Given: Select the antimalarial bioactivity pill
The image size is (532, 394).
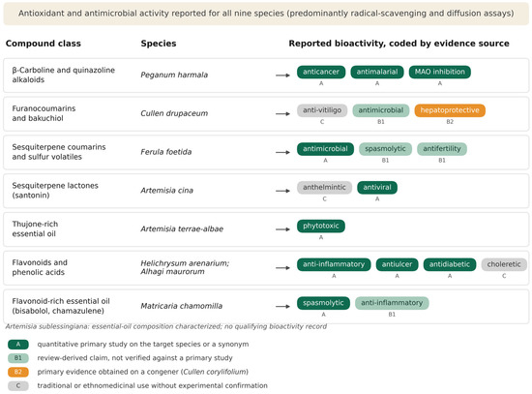Looking at the screenshot, I should click(x=377, y=72).
